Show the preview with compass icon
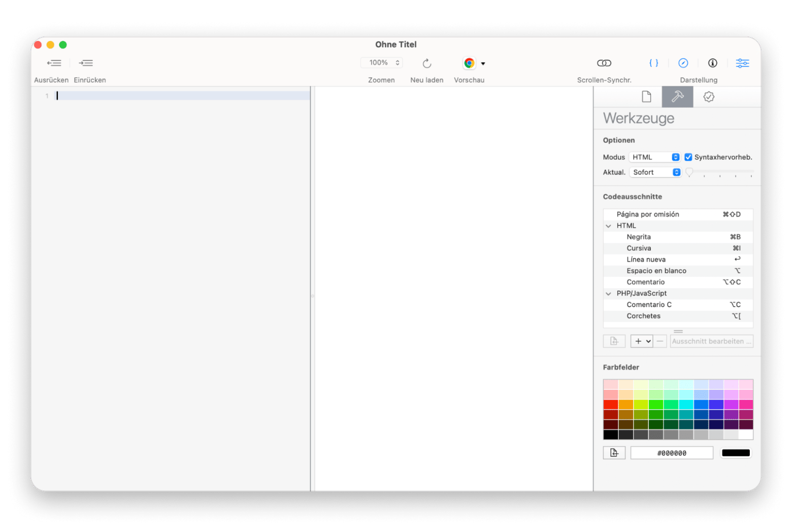 tap(683, 63)
